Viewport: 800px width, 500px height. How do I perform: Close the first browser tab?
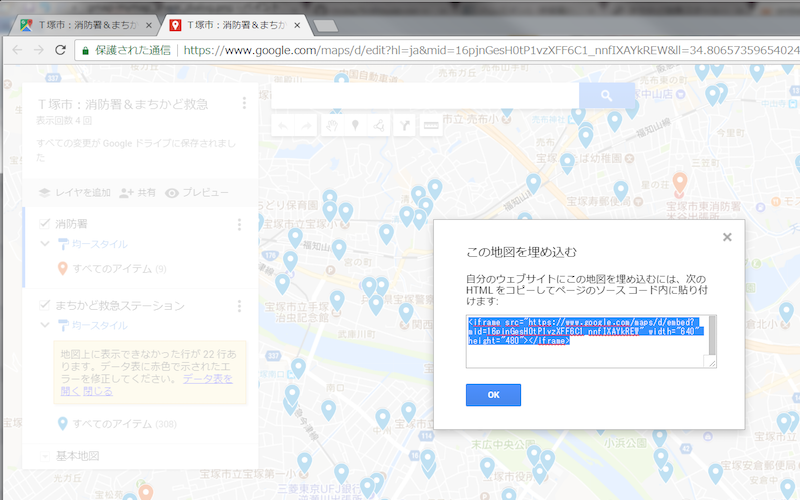(148, 25)
